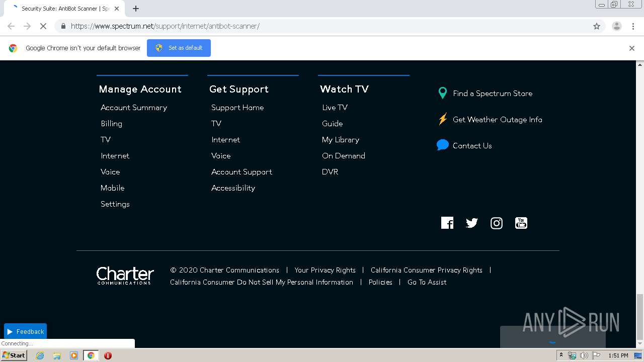This screenshot has height=362, width=644.
Task: Open the network tray icon
Action: click(x=572, y=355)
